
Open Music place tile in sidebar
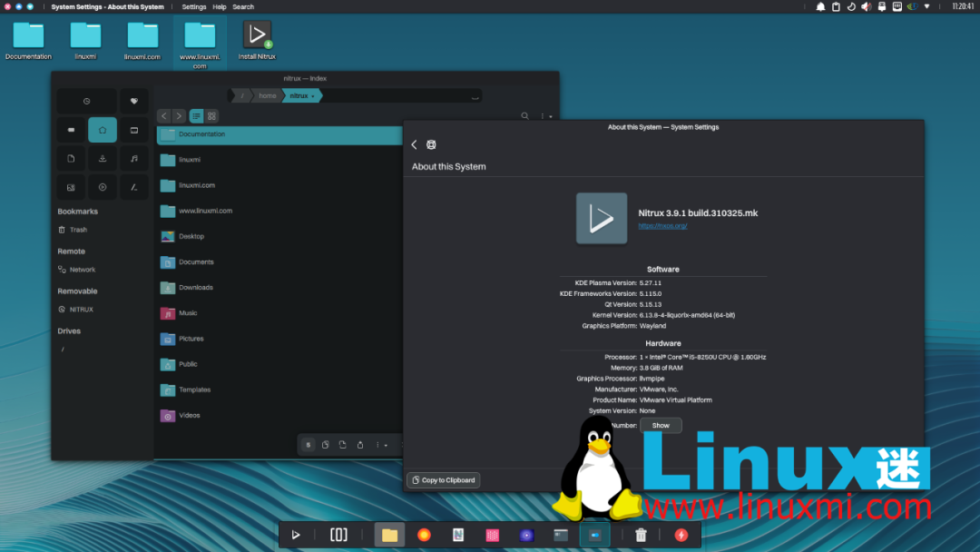pos(133,159)
